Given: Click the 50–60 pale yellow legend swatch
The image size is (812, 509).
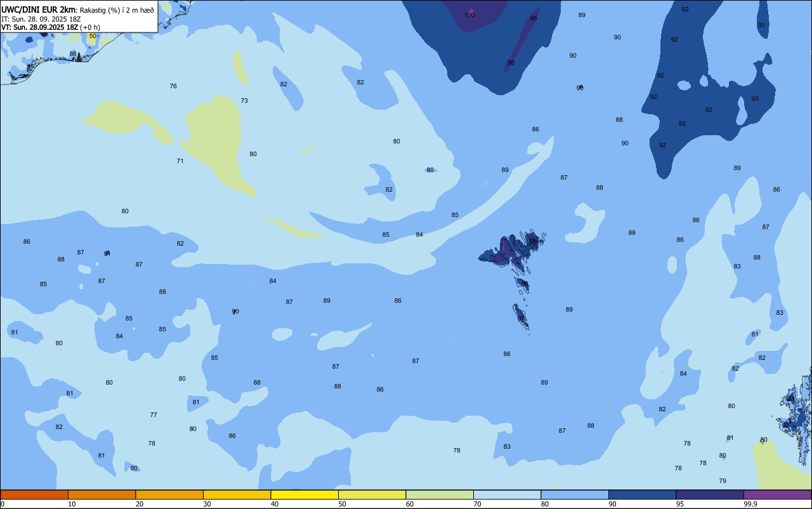Looking at the screenshot, I should (372, 494).
